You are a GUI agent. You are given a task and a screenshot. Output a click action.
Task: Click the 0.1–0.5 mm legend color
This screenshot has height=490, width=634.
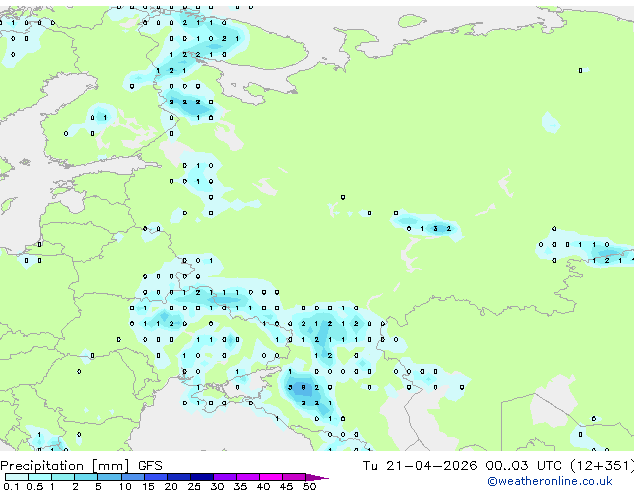tap(17, 477)
